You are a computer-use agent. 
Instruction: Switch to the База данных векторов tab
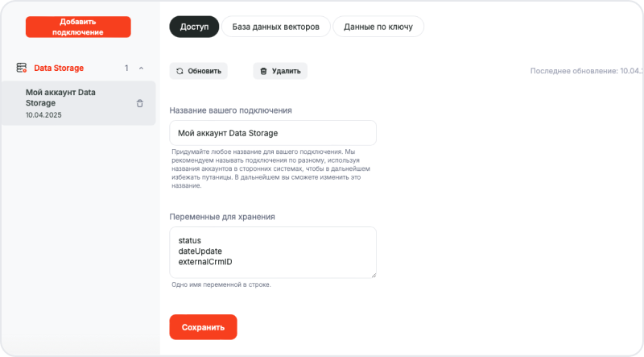(275, 27)
